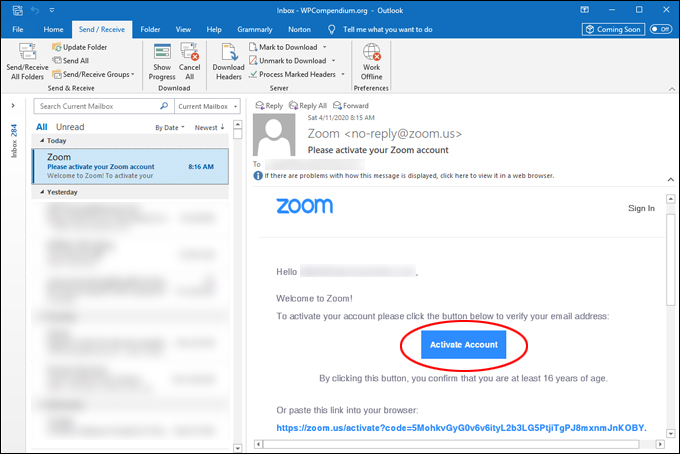The image size is (680, 454).
Task: Click the Inbox 284 vertical label
Action: point(14,141)
